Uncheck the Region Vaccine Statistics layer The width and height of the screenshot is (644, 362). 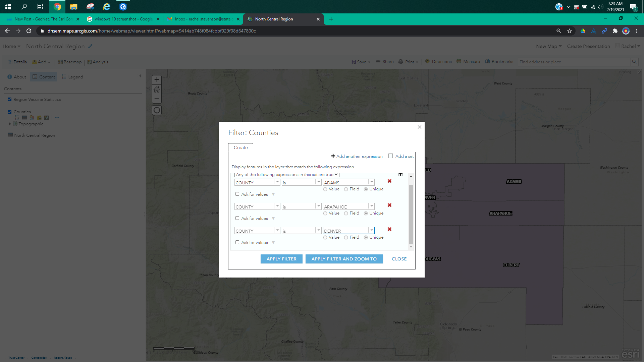tap(9, 99)
